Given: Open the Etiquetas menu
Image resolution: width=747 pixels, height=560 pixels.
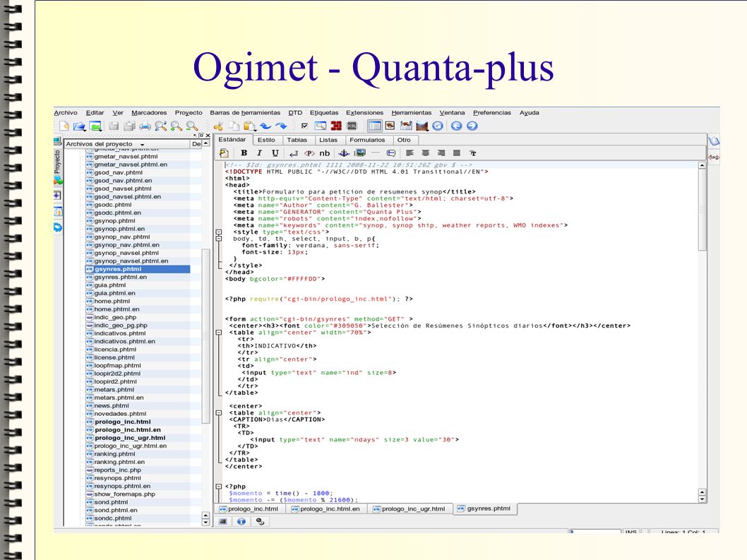Looking at the screenshot, I should point(324,113).
